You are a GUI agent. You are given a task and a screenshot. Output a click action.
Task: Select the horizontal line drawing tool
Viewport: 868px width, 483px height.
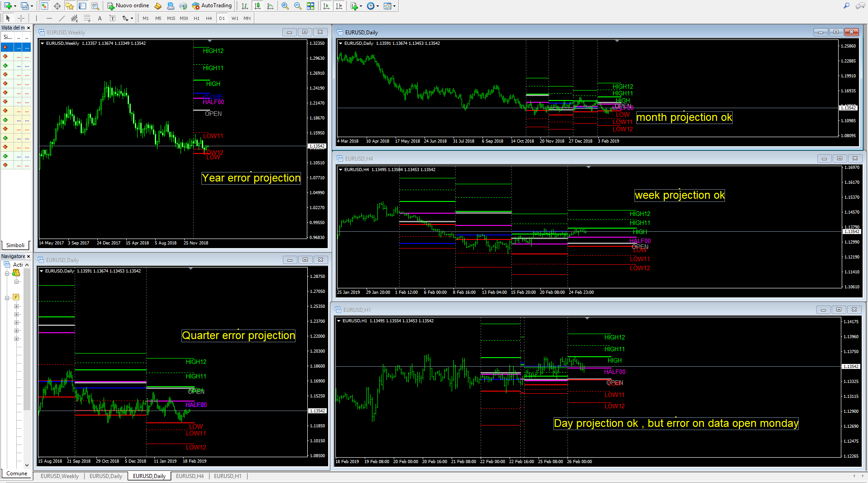tap(49, 18)
